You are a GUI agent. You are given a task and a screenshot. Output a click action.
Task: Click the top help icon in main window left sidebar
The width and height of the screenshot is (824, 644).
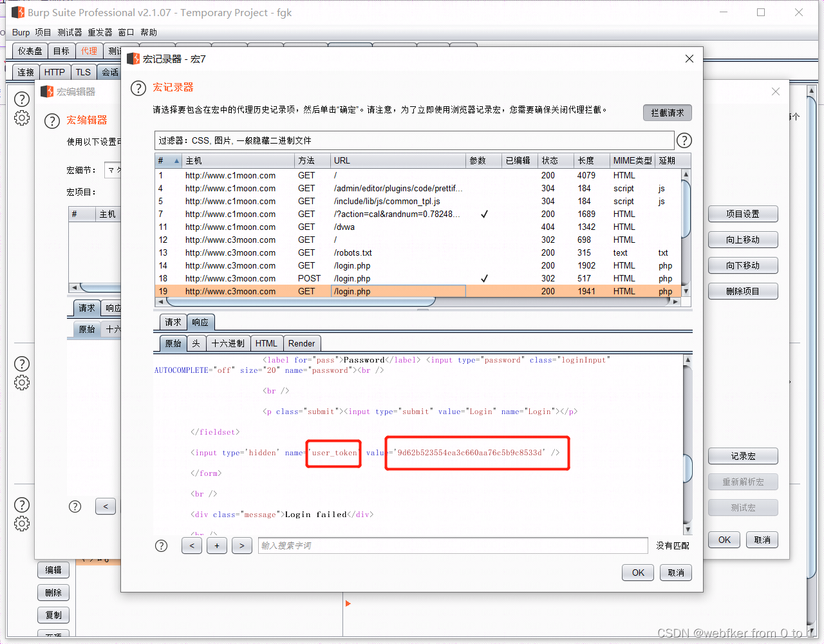(22, 99)
